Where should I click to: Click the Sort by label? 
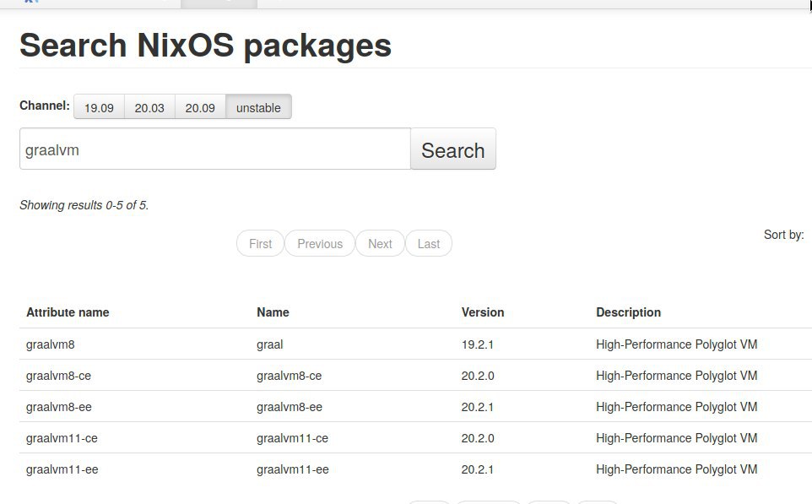click(783, 235)
